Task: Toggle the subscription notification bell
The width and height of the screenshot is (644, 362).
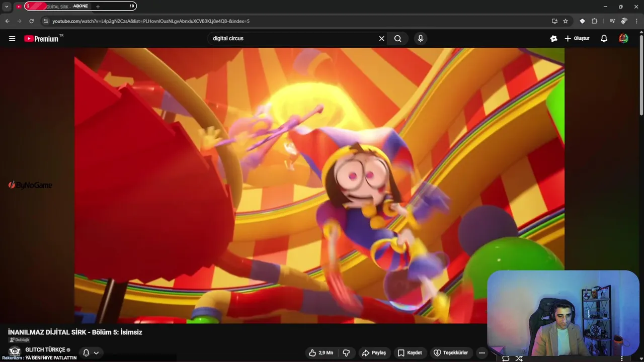Action: point(86,353)
